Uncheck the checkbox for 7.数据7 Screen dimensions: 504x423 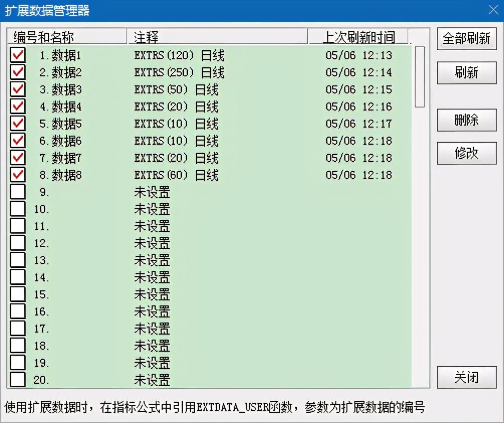pos(18,157)
